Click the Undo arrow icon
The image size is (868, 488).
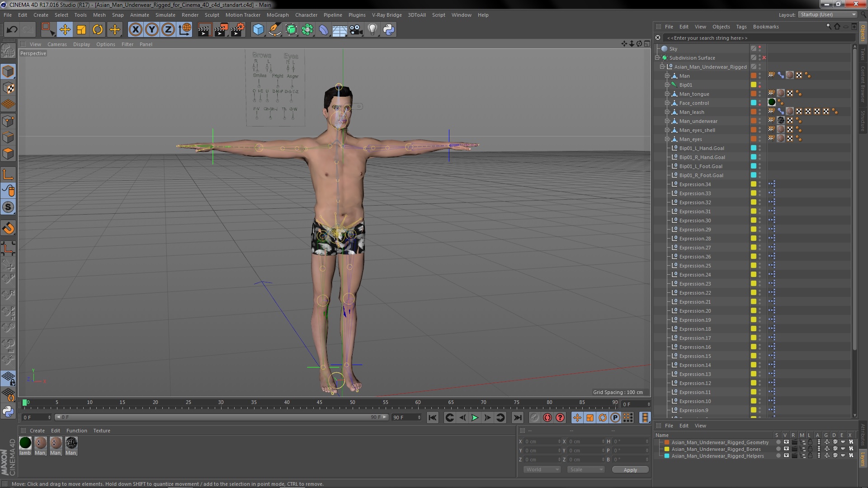(12, 30)
